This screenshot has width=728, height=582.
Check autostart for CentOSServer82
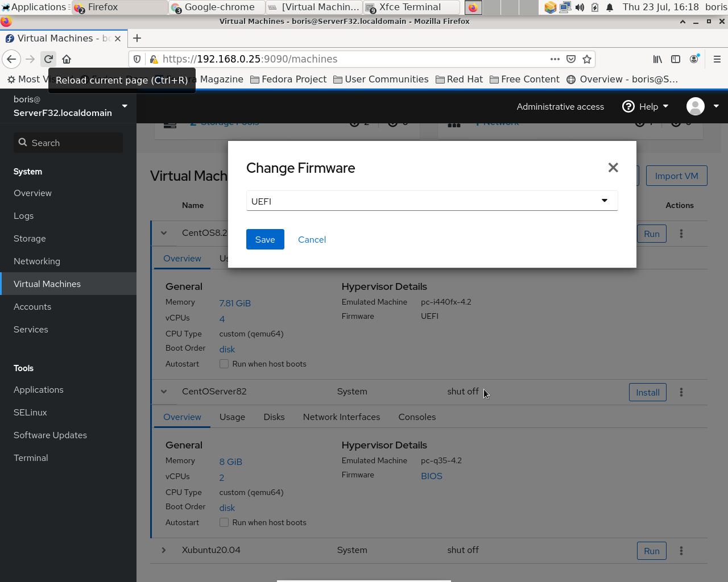coord(224,522)
